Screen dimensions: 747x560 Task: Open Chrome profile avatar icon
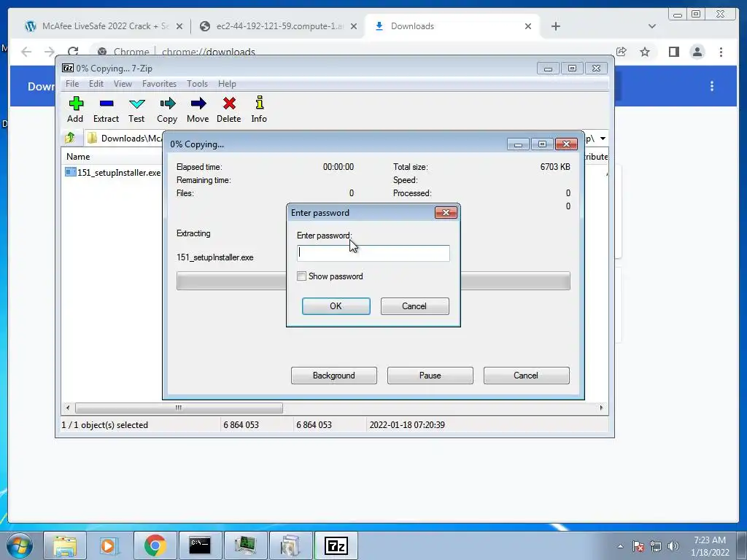coord(697,52)
